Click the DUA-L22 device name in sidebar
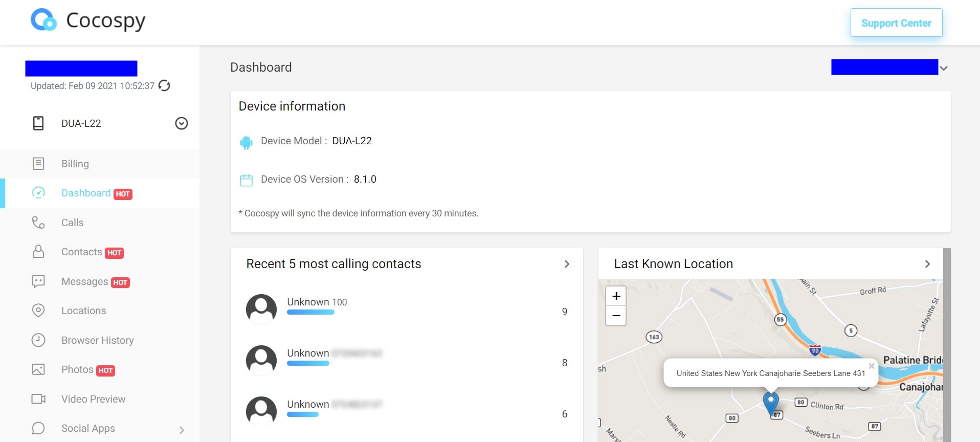The width and height of the screenshot is (980, 442). click(81, 123)
